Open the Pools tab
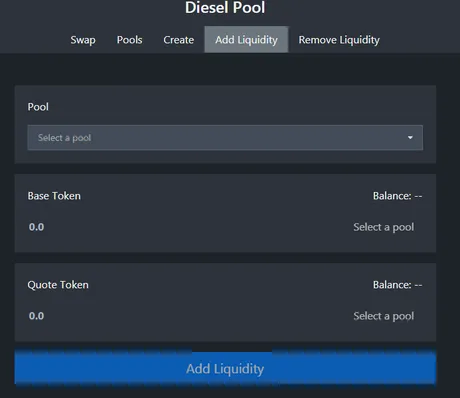Image resolution: width=460 pixels, height=398 pixels. 129,40
